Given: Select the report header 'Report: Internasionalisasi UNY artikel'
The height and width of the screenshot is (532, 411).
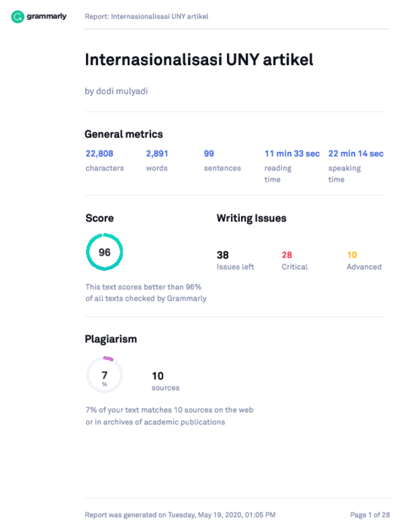Looking at the screenshot, I should (x=147, y=16).
